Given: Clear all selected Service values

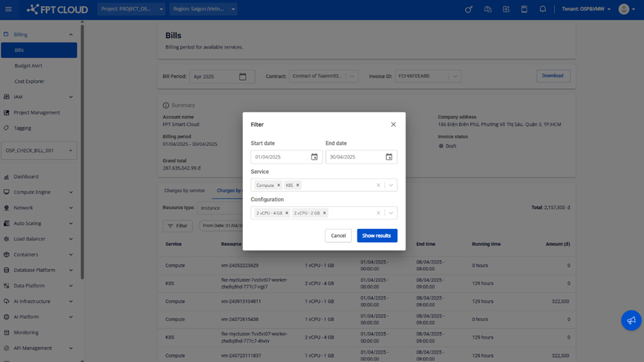Looking at the screenshot, I should point(378,185).
